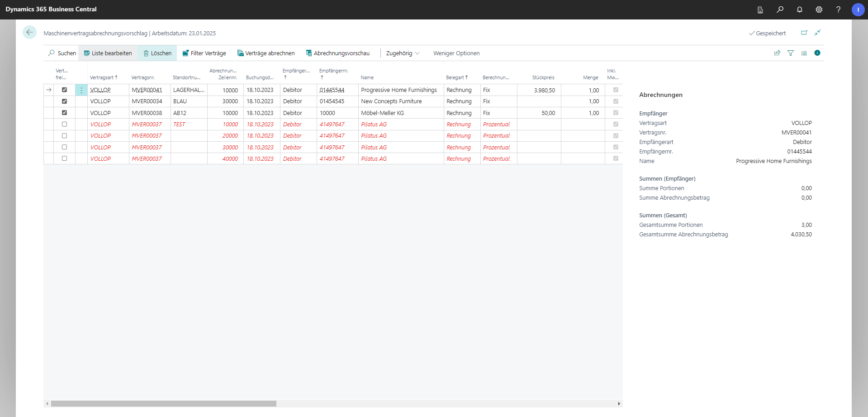Open the notifications bell
Image resolution: width=868 pixels, height=417 pixels.
[799, 10]
